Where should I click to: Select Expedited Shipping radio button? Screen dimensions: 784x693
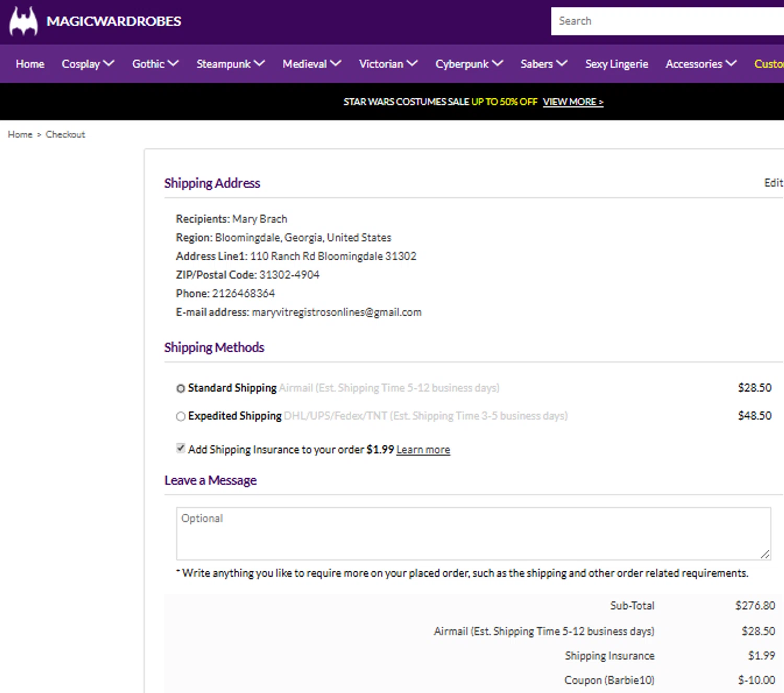coord(180,417)
